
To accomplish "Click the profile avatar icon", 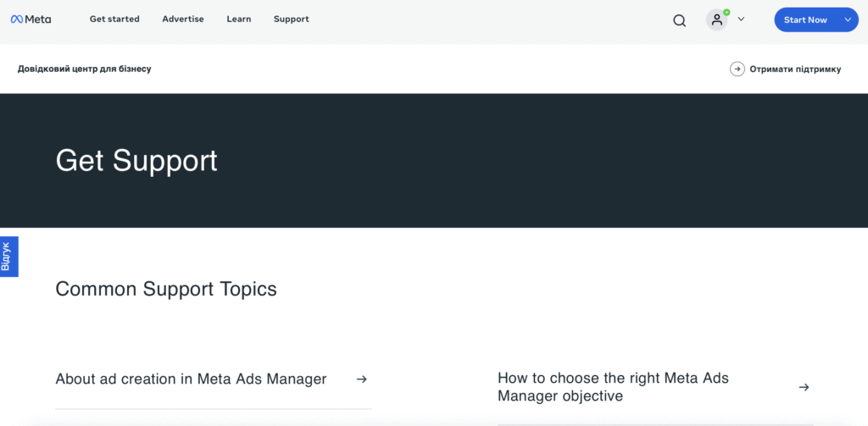I will pyautogui.click(x=717, y=19).
